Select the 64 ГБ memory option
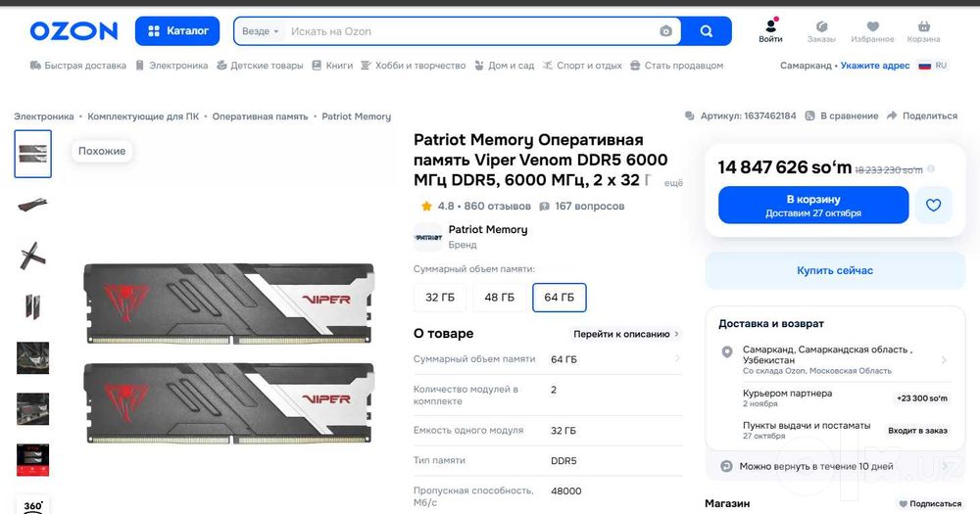Screen dimensions: 980x514 point(559,298)
